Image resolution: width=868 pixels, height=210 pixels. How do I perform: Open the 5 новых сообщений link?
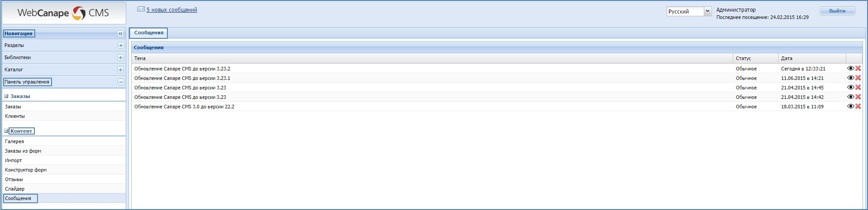172,10
